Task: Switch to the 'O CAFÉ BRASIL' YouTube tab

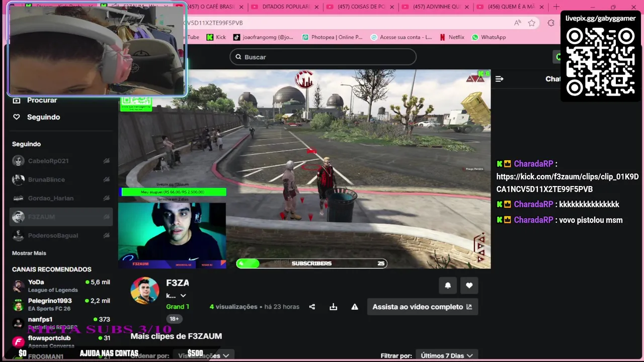Action: coord(211,7)
